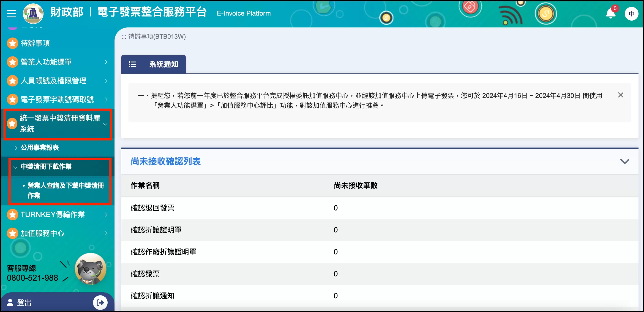Switch language with the 中 button

click(x=631, y=14)
